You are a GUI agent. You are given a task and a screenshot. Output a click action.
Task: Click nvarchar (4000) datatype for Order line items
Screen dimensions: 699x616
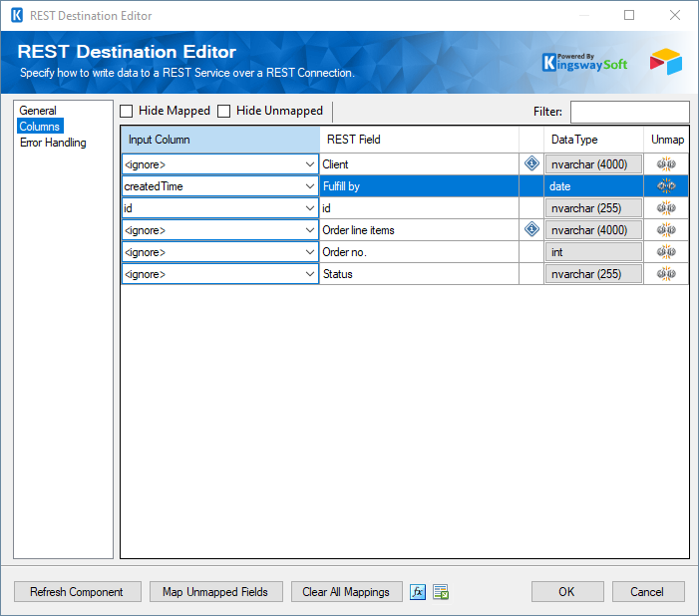pos(593,230)
